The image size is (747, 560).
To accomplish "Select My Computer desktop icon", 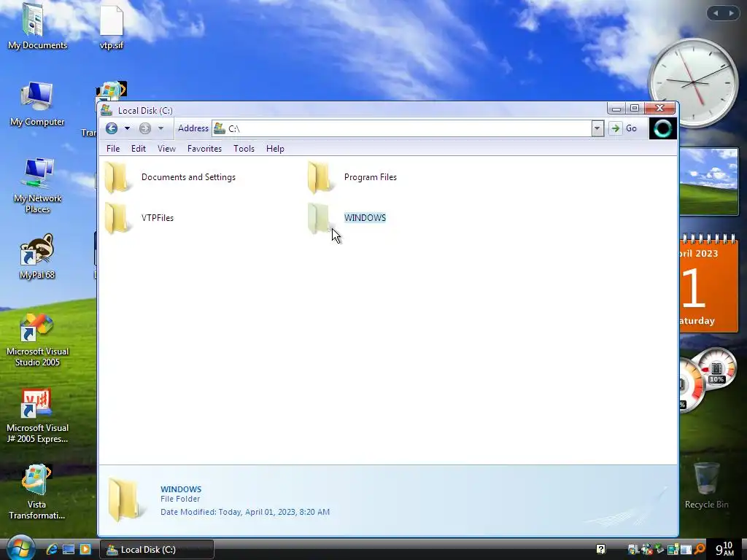I will click(37, 104).
